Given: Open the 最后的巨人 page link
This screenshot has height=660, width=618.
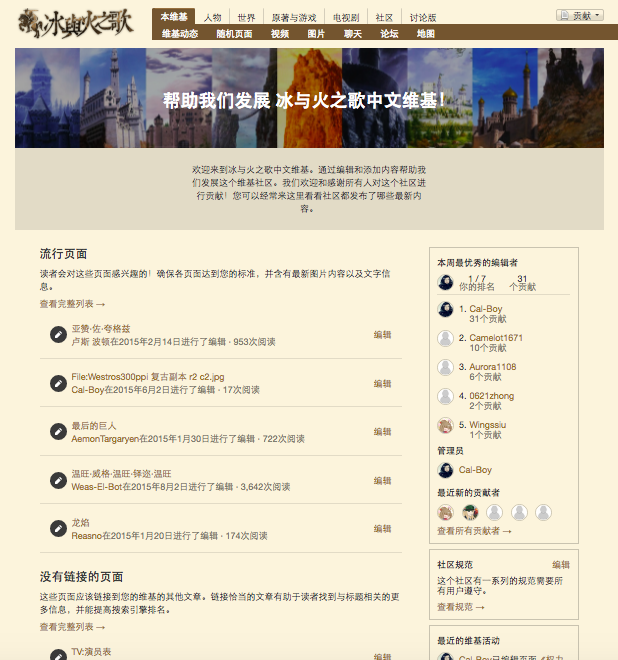Looking at the screenshot, I should click(x=94, y=426).
